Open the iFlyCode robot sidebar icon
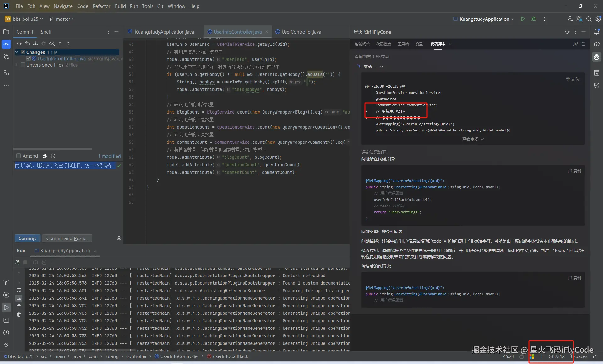This screenshot has height=364, width=603. pos(596,57)
